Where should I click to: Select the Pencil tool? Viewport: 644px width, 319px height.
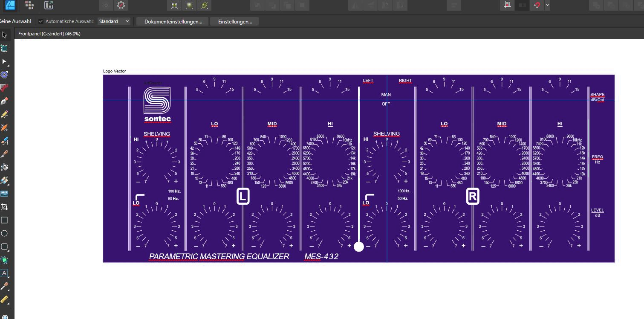tap(5, 114)
